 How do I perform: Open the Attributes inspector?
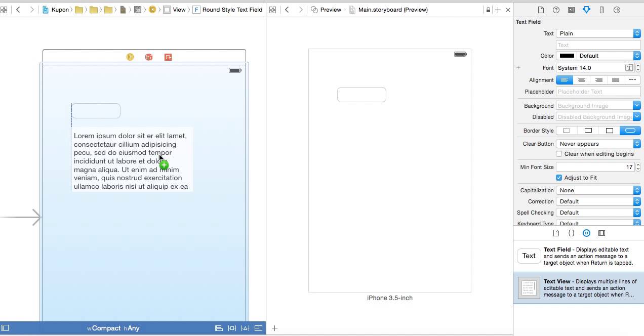586,10
